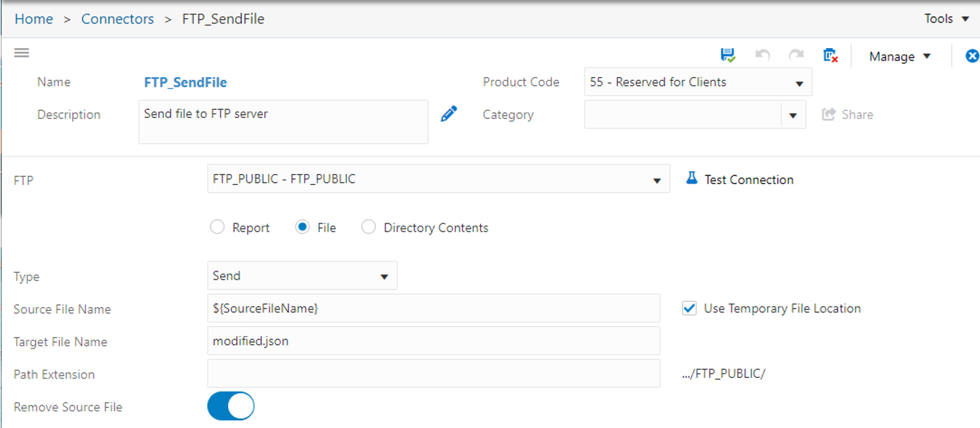This screenshot has height=428, width=980.
Task: Expand the Category dropdown
Action: [x=793, y=114]
